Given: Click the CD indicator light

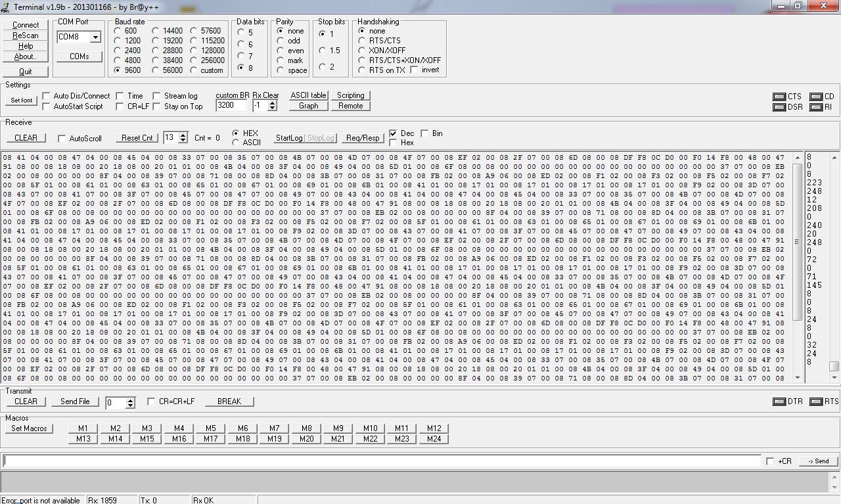Looking at the screenshot, I should click(816, 97).
